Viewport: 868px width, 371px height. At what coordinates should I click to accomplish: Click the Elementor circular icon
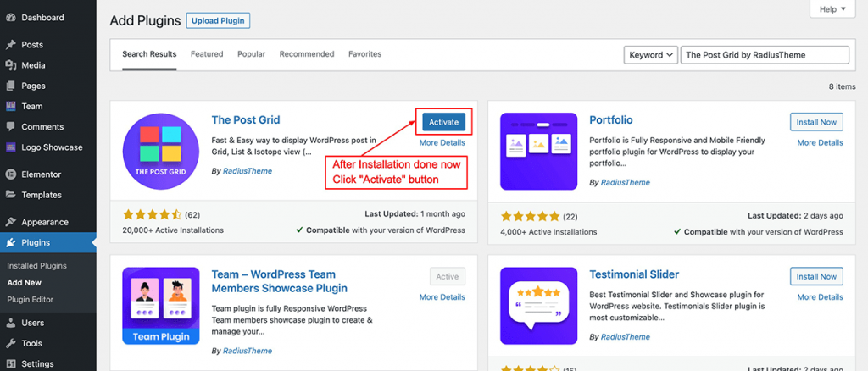(10, 174)
